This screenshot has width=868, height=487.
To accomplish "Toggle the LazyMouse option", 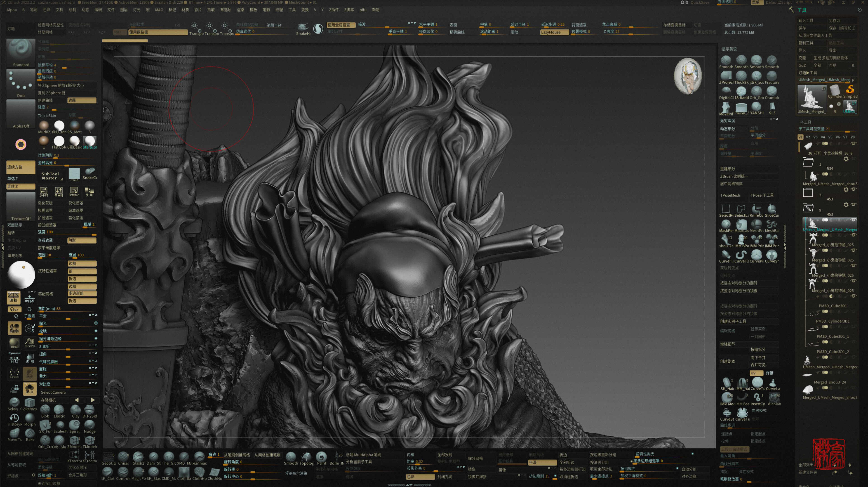I will (554, 32).
